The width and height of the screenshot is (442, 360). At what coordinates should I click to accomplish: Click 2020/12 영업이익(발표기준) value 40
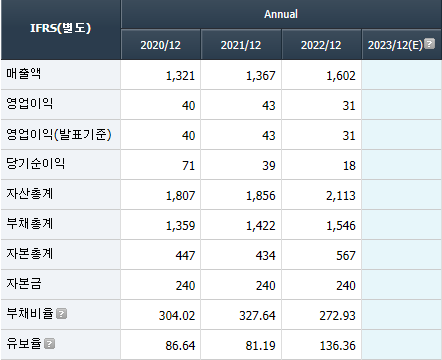pyautogui.click(x=188, y=136)
